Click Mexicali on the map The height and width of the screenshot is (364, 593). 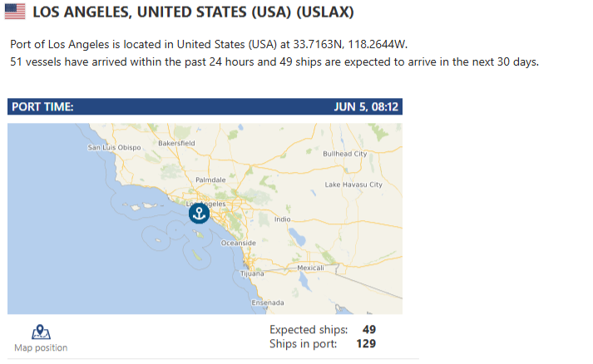pos(310,268)
